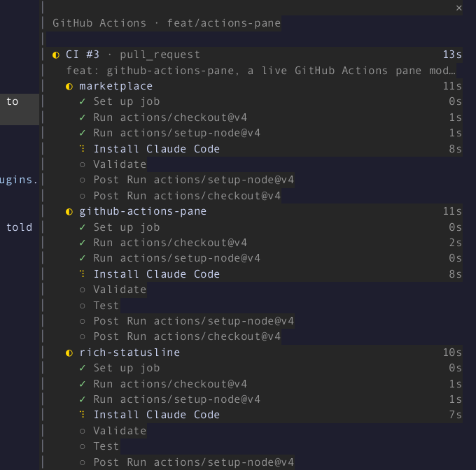Image resolution: width=476 pixels, height=470 pixels.
Task: Select pending 'Test' step under github-actions-pane
Action: 106,306
